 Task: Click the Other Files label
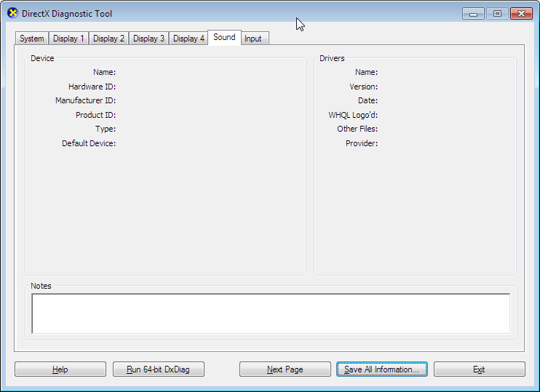click(x=357, y=129)
